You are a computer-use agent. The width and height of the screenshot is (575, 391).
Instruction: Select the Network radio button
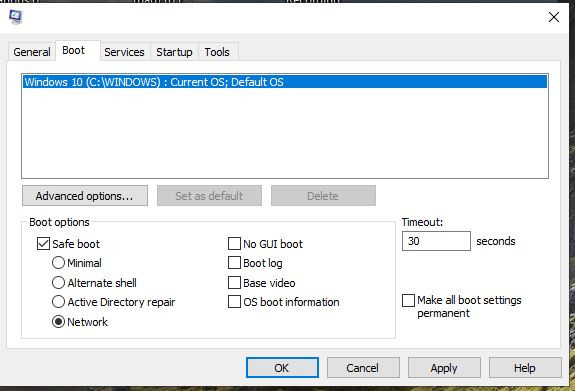(58, 322)
